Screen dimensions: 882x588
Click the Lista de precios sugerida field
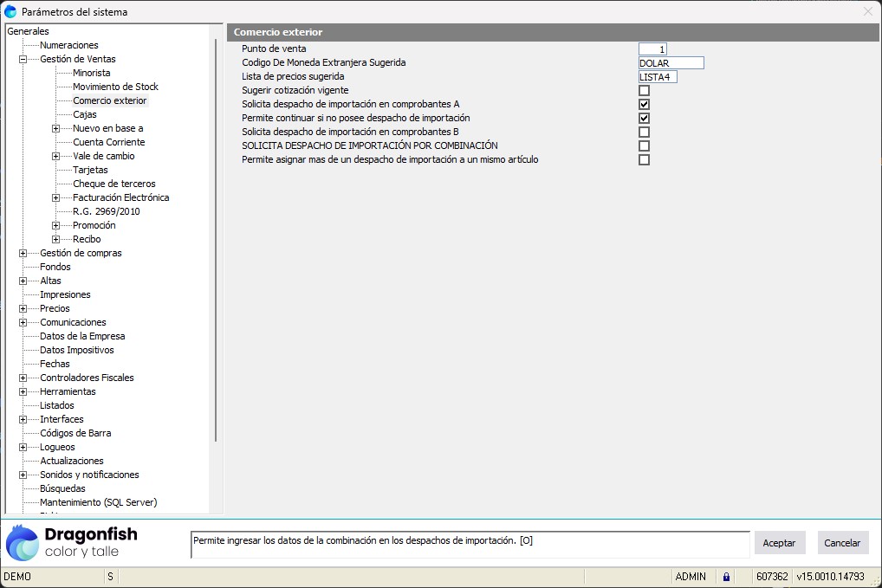pyautogui.click(x=658, y=77)
